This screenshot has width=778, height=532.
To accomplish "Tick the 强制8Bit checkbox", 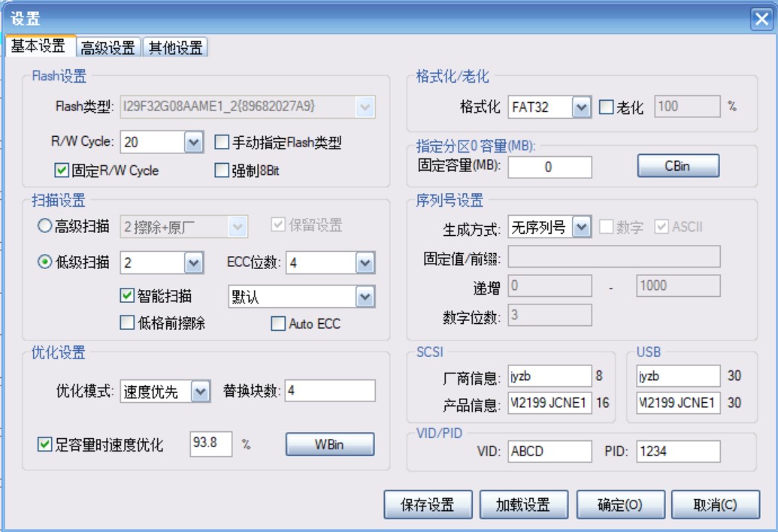I will click(x=222, y=171).
